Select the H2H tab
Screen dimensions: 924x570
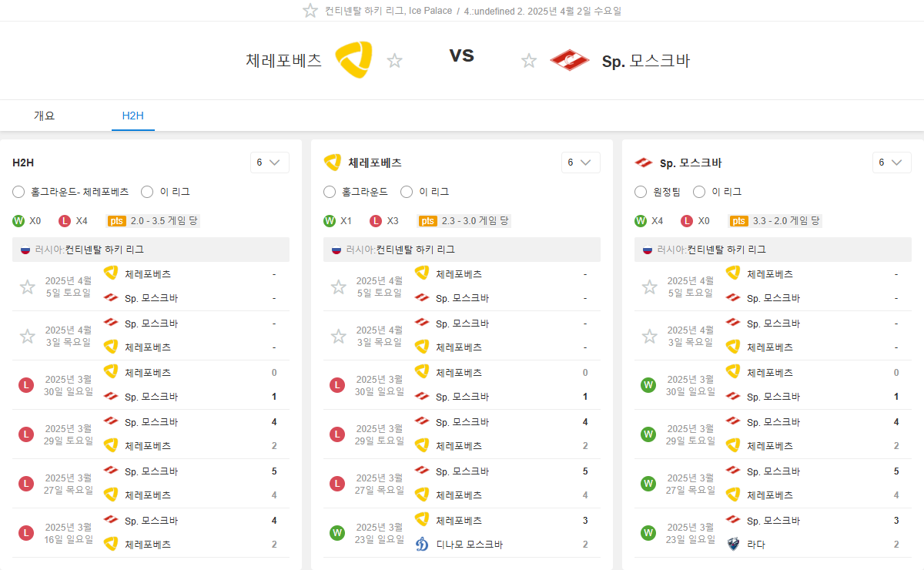click(x=133, y=116)
